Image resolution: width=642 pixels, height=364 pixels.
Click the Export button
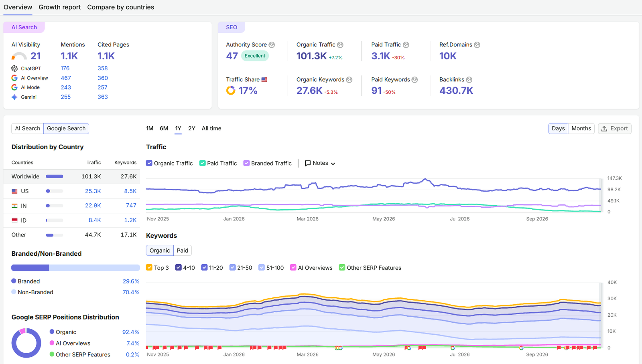(x=615, y=129)
